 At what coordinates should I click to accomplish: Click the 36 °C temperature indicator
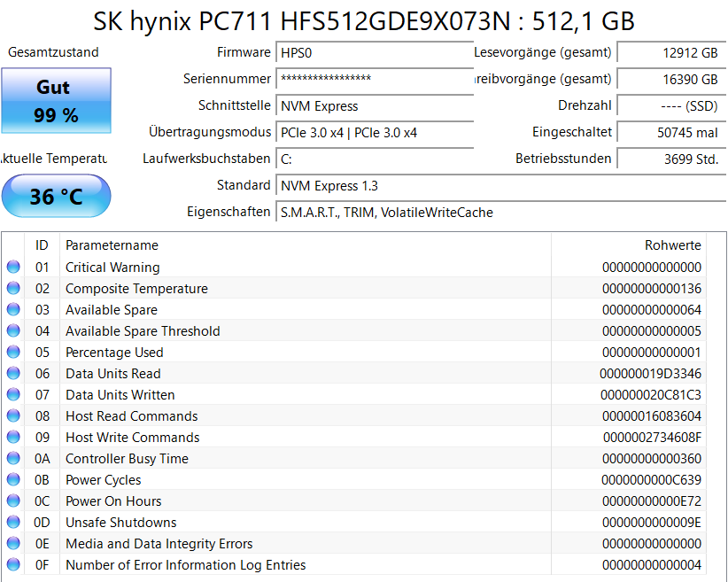(56, 196)
